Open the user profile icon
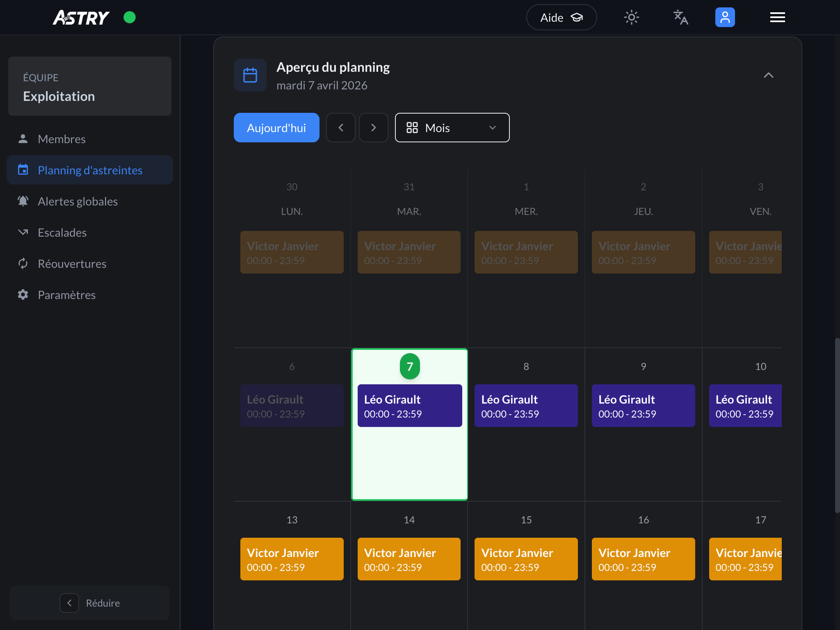Screen dimensions: 840x630 (725, 17)
